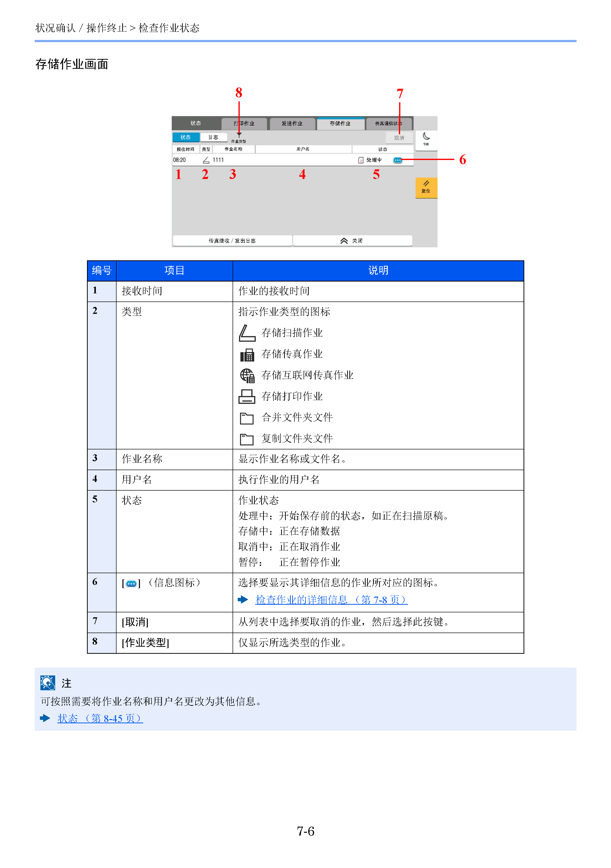Tap the yellow 复位 reset button
The height and width of the screenshot is (868, 611).
426,188
